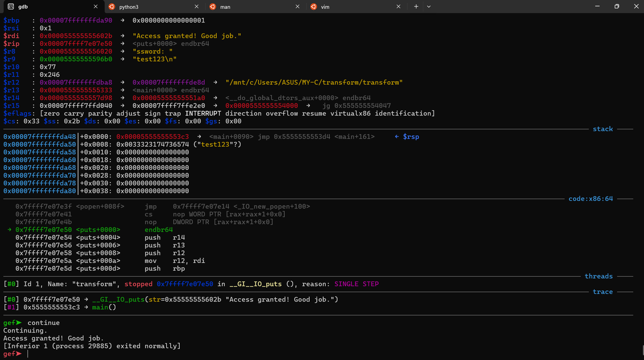The height and width of the screenshot is (360, 644).
Task: Switch to the vim tab
Action: click(x=356, y=6)
